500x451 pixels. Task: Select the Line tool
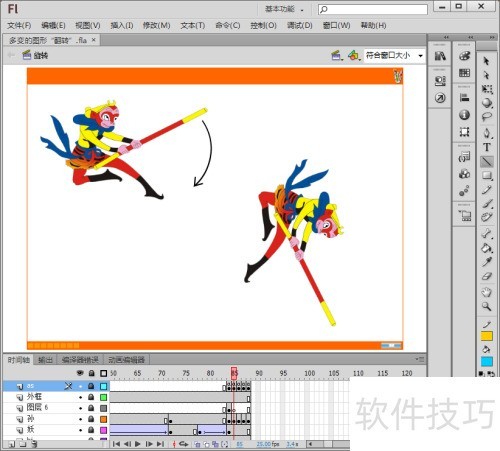click(487, 162)
